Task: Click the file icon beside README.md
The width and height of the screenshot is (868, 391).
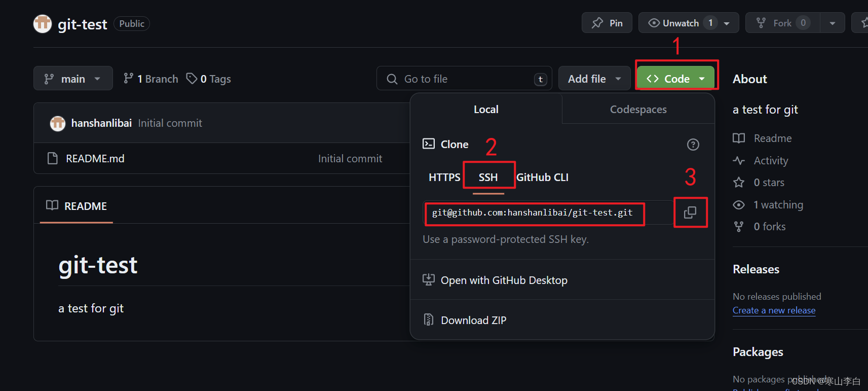Action: pos(52,158)
